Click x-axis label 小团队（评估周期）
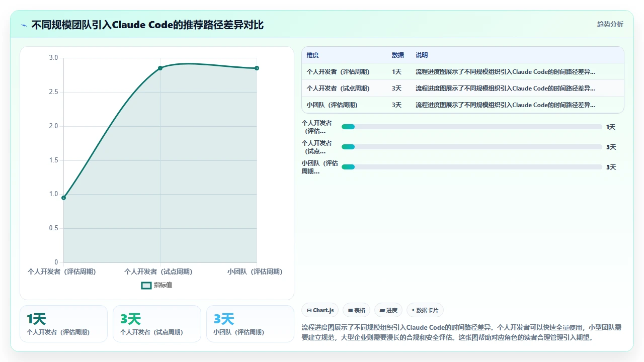The width and height of the screenshot is (644, 362). [x=255, y=271]
